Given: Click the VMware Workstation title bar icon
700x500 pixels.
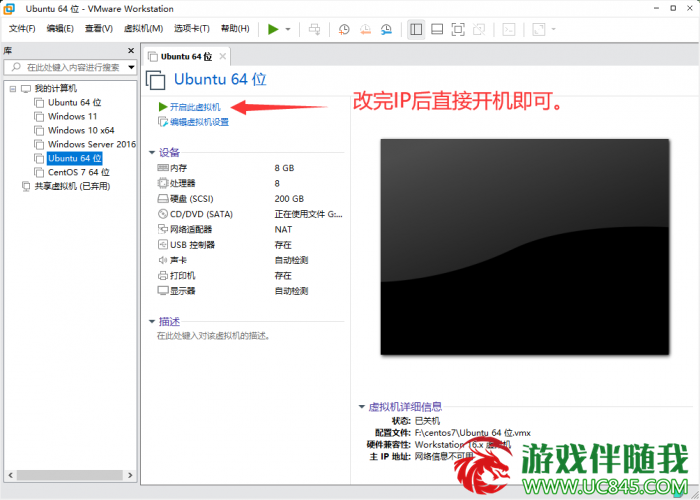Looking at the screenshot, I should click(x=9, y=8).
